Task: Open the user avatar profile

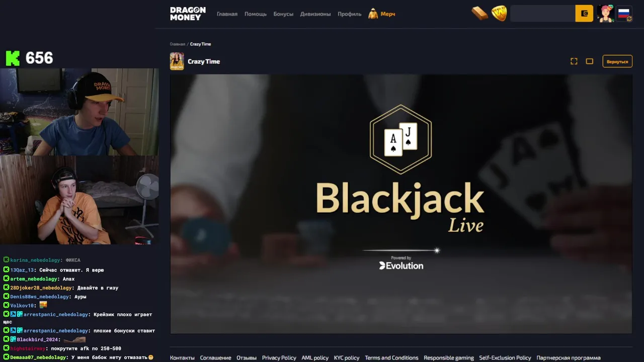Action: click(605, 14)
